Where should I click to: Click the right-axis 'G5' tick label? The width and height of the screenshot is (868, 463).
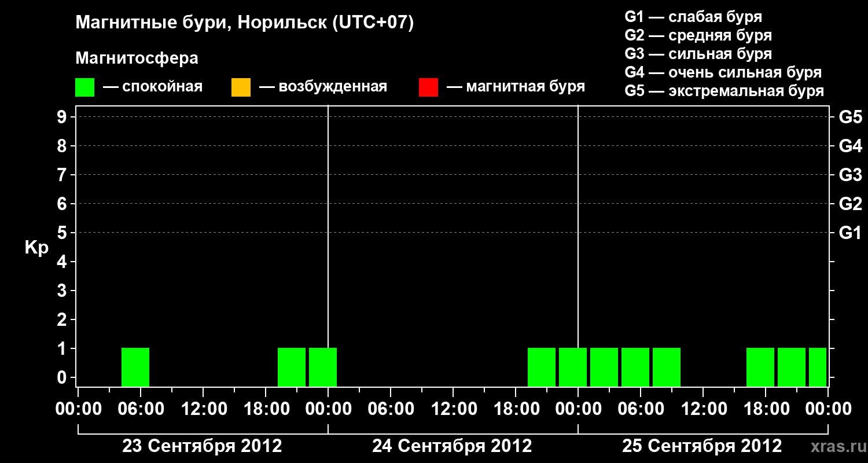(x=851, y=117)
